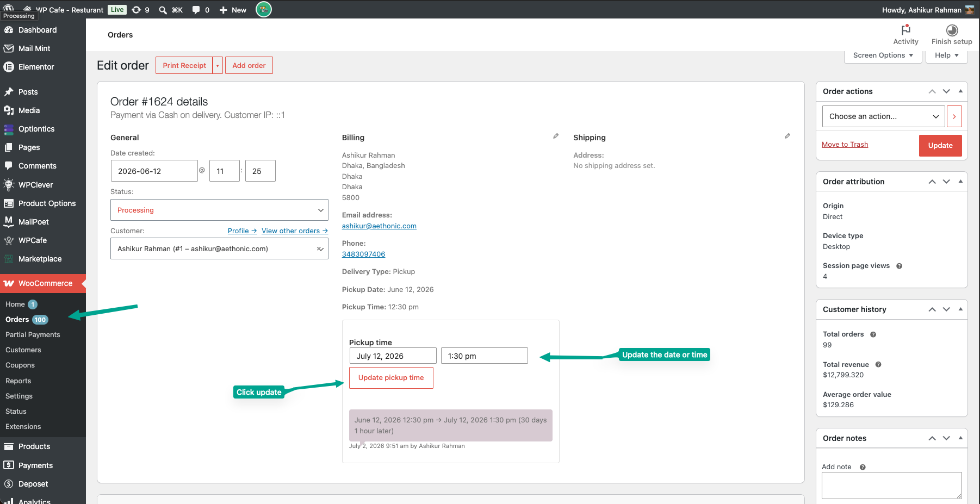The width and height of the screenshot is (980, 504).
Task: Click View other orders link
Action: 295,231
